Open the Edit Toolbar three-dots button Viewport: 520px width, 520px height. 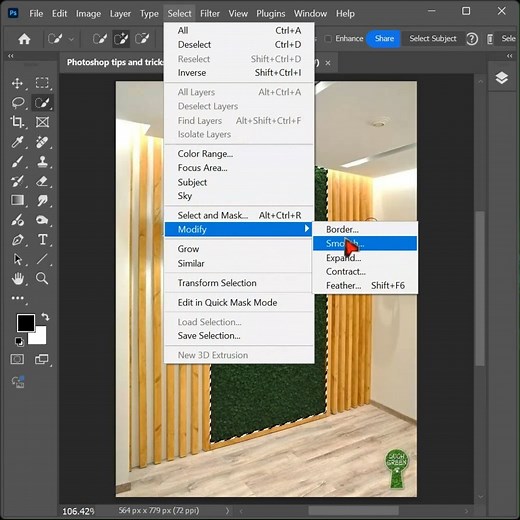[17, 298]
